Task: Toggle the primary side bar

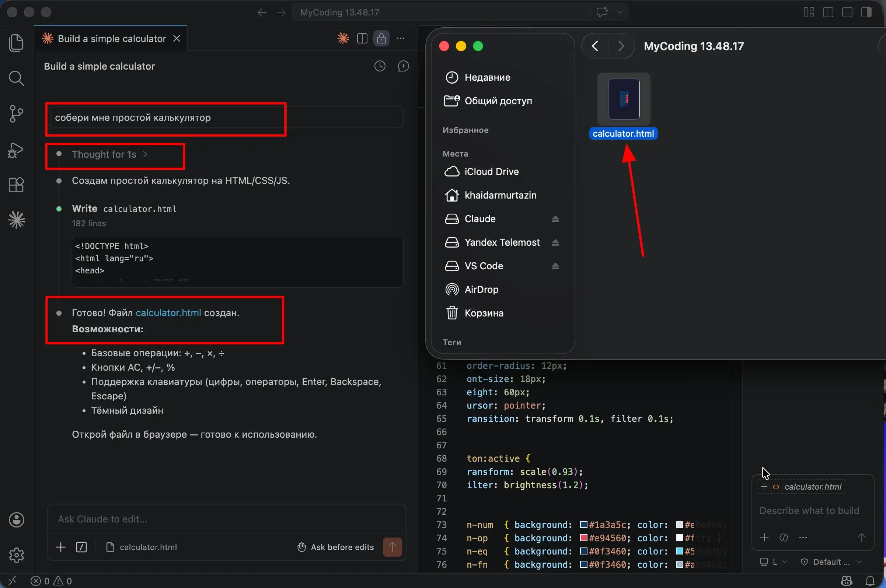Action: pos(828,13)
